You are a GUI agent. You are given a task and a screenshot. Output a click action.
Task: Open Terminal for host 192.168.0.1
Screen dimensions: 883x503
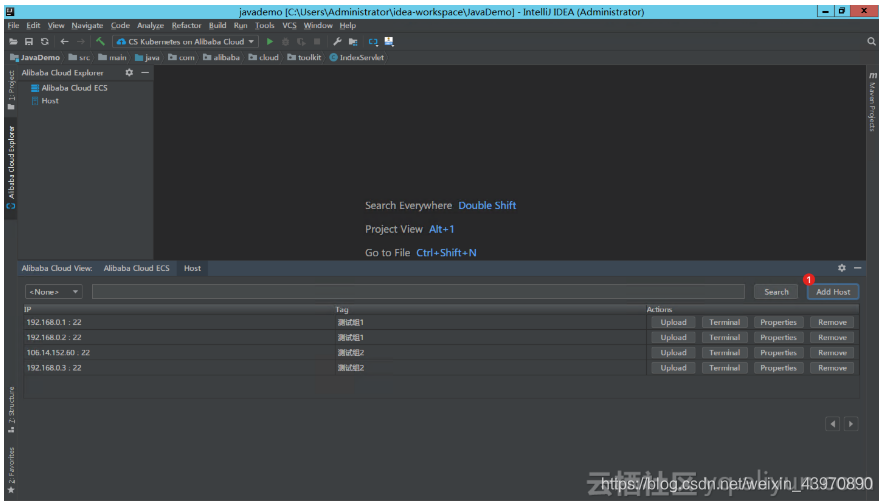coord(724,322)
